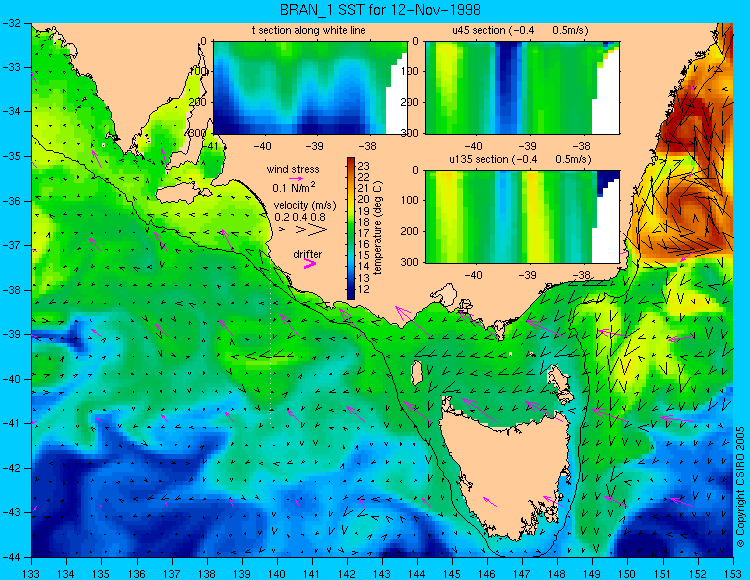Click the 23 value on temperature scale
The width and height of the screenshot is (750, 580).
pos(364,166)
